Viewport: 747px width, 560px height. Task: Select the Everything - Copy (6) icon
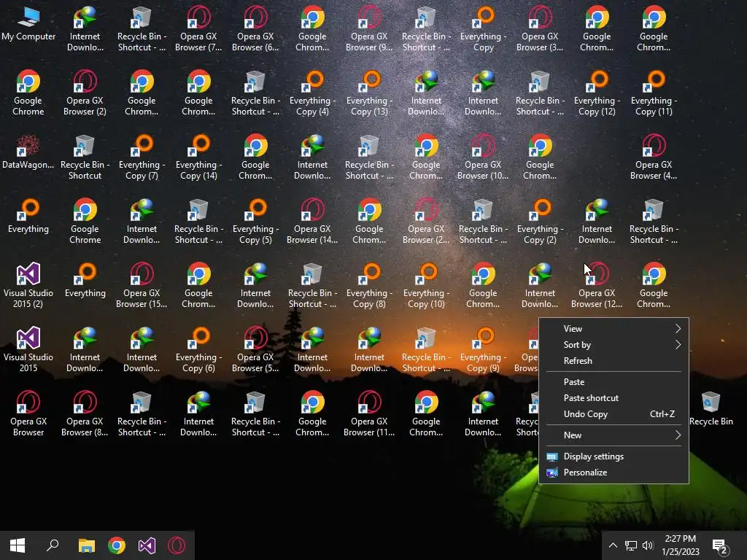[198, 349]
